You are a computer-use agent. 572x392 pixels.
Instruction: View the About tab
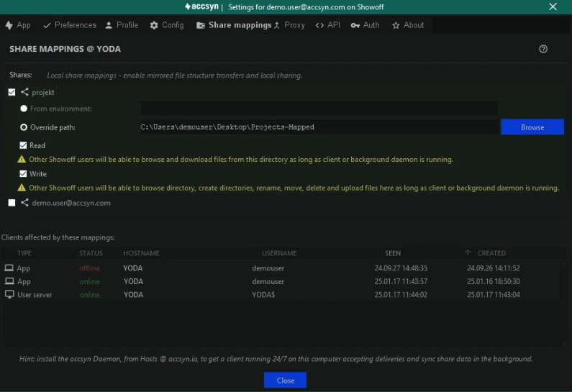click(x=408, y=25)
